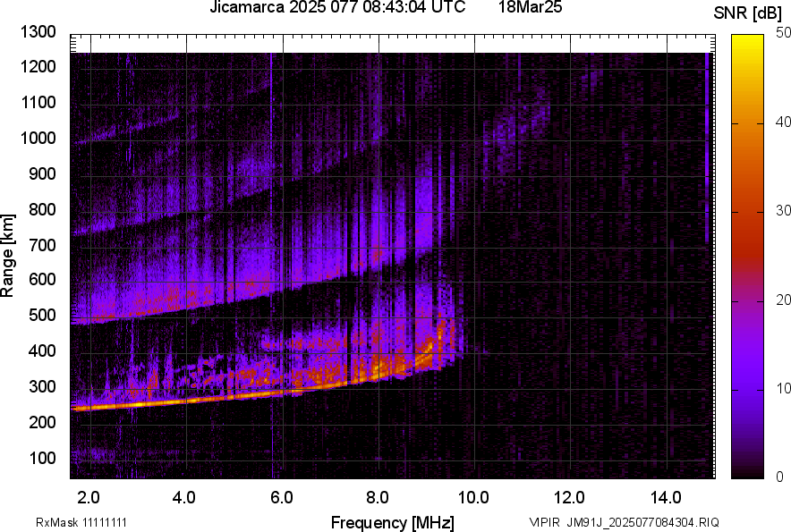Click range tick label 300
This screenshot has width=791, height=532.
(x=42, y=386)
